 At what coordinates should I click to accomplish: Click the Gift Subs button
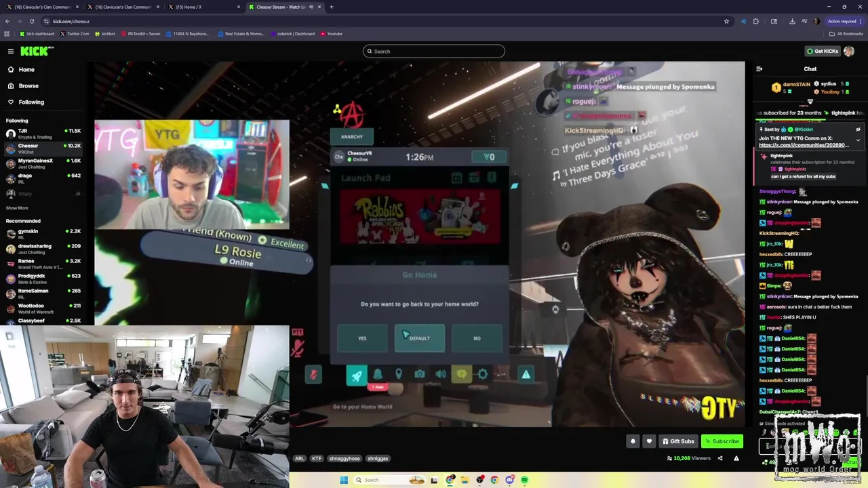[x=678, y=441]
